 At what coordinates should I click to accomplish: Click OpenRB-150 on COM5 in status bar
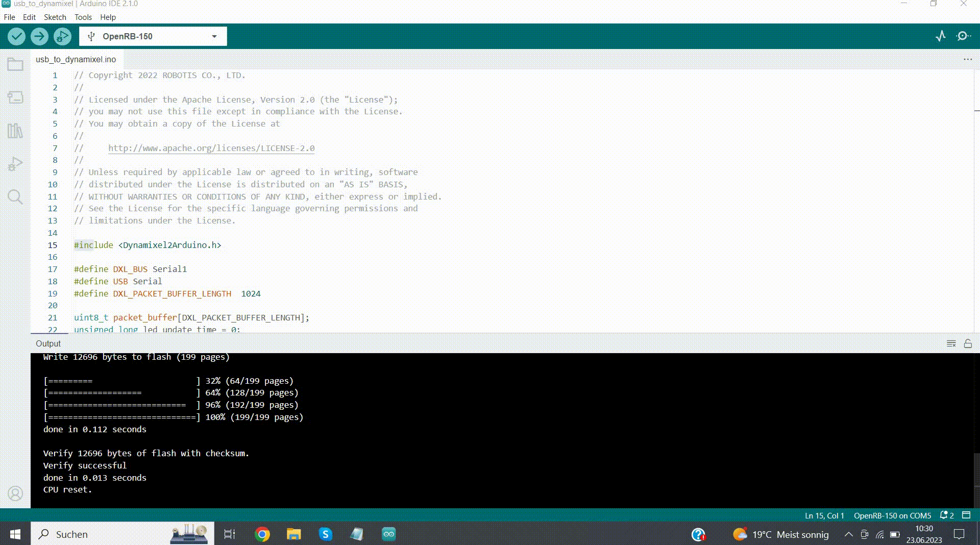click(x=892, y=515)
